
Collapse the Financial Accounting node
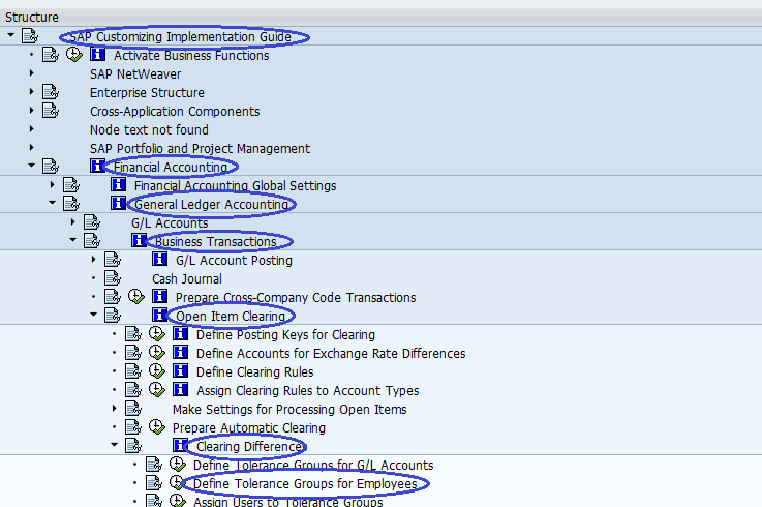point(32,165)
